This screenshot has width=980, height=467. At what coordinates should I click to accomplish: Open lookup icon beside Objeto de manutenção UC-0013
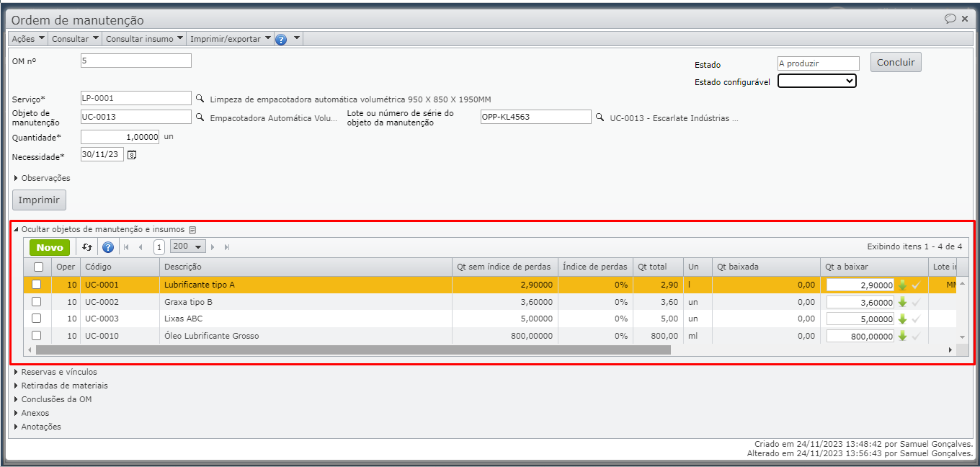(200, 117)
